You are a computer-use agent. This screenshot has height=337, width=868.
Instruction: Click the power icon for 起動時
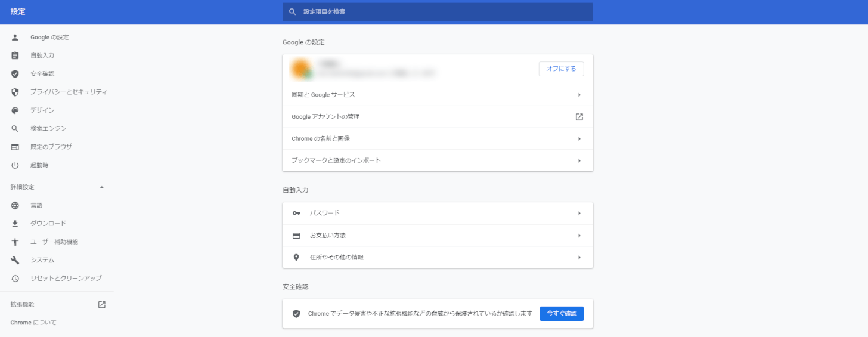point(15,165)
